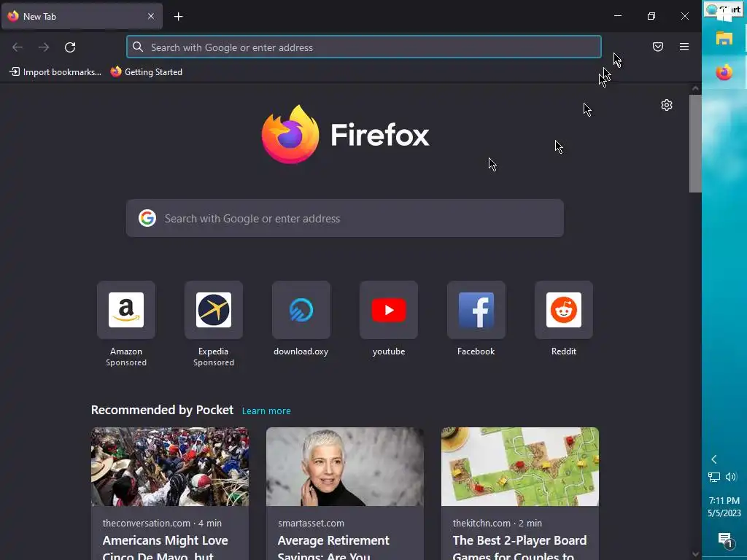747x560 pixels.
Task: Open the notification center icon
Action: 724,540
